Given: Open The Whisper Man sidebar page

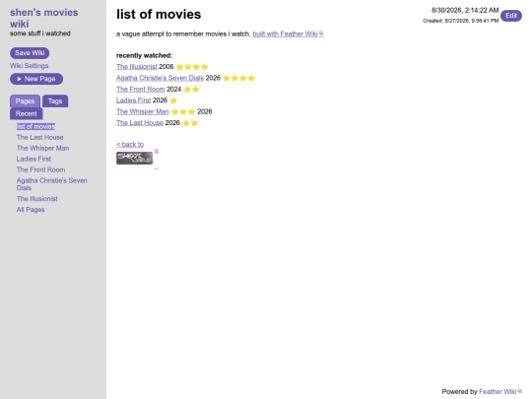Looking at the screenshot, I should coord(42,148).
